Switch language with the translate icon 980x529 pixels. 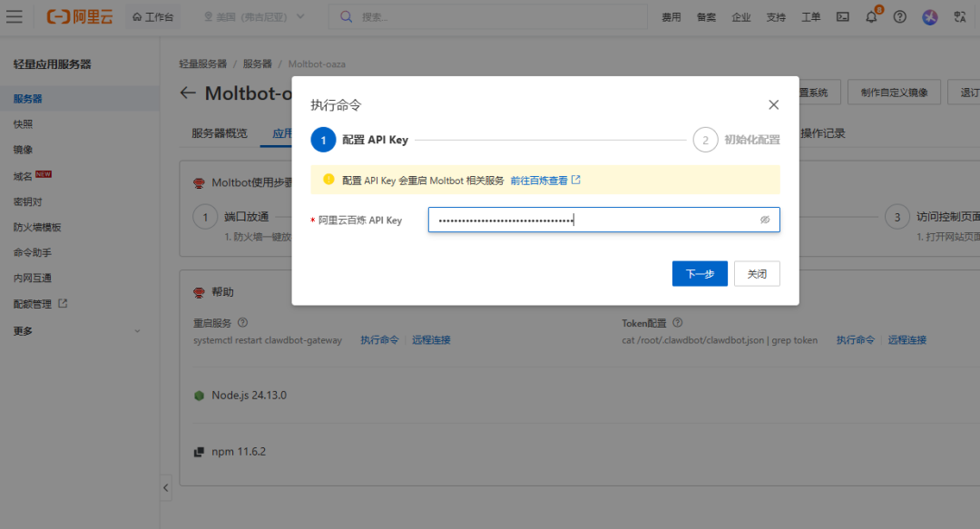coord(960,16)
